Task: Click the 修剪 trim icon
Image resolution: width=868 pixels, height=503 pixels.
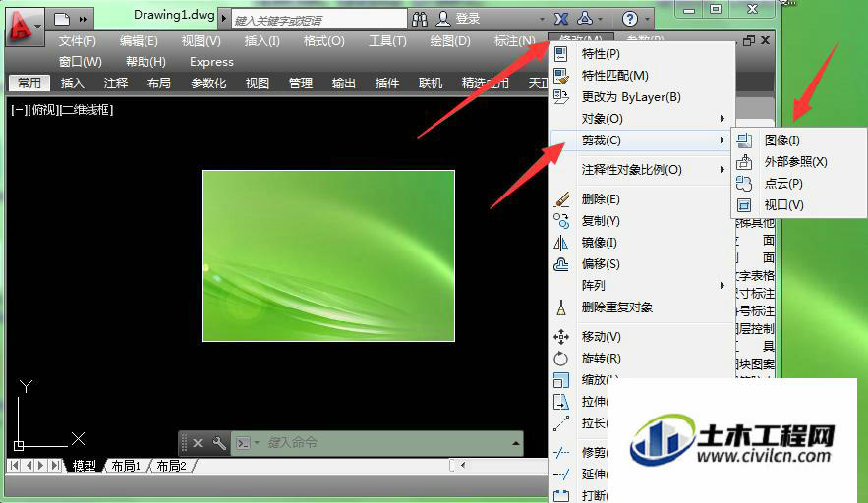Action: 560,453
